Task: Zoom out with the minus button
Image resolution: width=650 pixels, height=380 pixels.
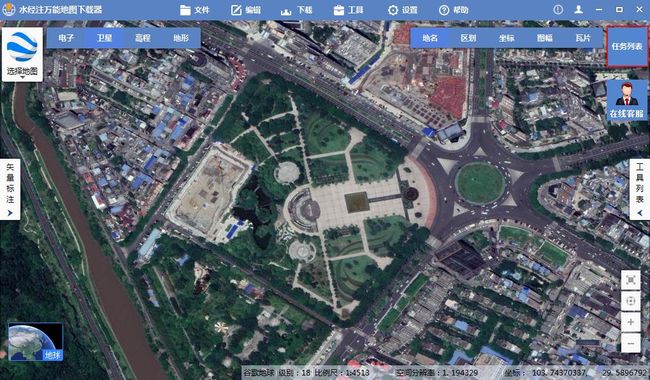Action: 631,343
